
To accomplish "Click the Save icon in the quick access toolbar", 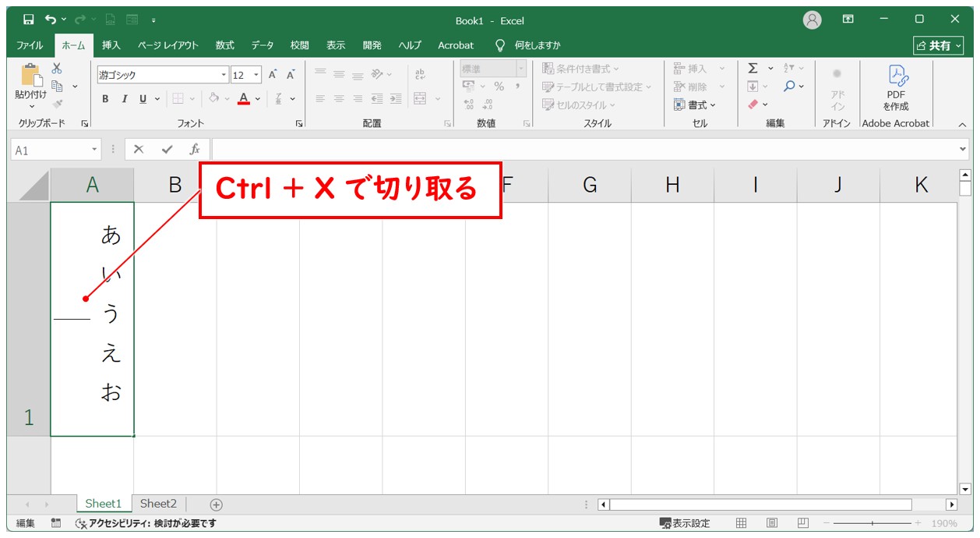I will (x=28, y=19).
